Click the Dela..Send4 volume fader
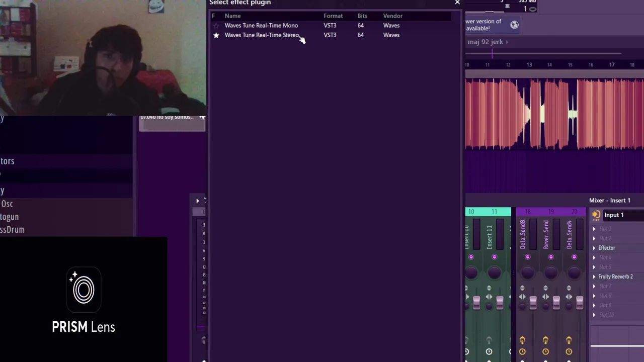 coord(580,302)
